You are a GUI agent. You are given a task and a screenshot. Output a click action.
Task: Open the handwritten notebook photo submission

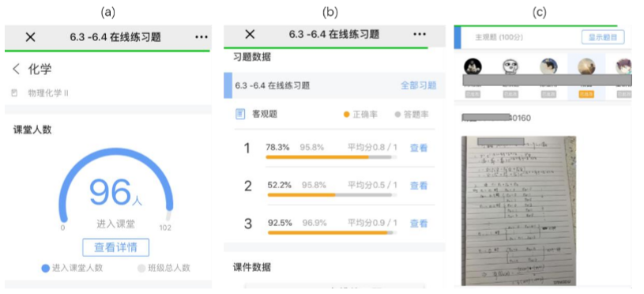point(519,211)
